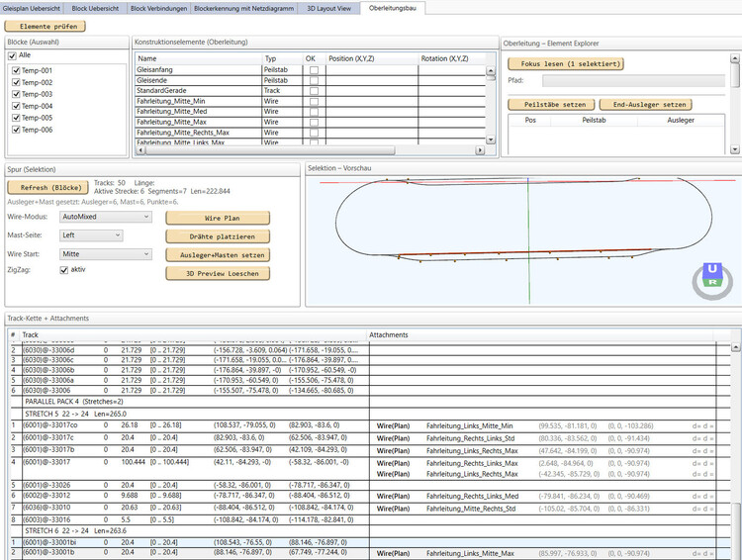Switch to the 3D Layout View tab

(324, 8)
